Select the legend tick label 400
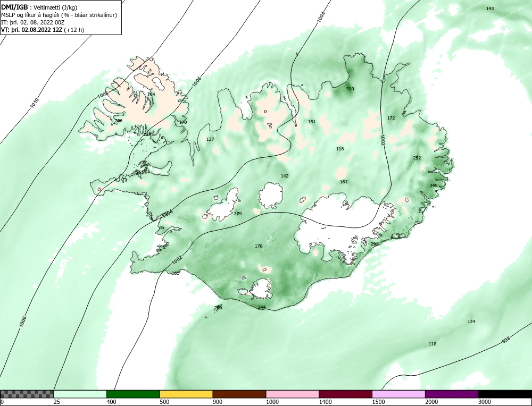Image resolution: width=532 pixels, height=406 pixels. pyautogui.click(x=111, y=402)
